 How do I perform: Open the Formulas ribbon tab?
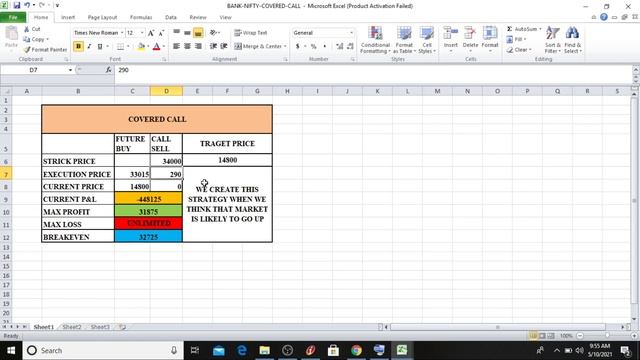[141, 17]
